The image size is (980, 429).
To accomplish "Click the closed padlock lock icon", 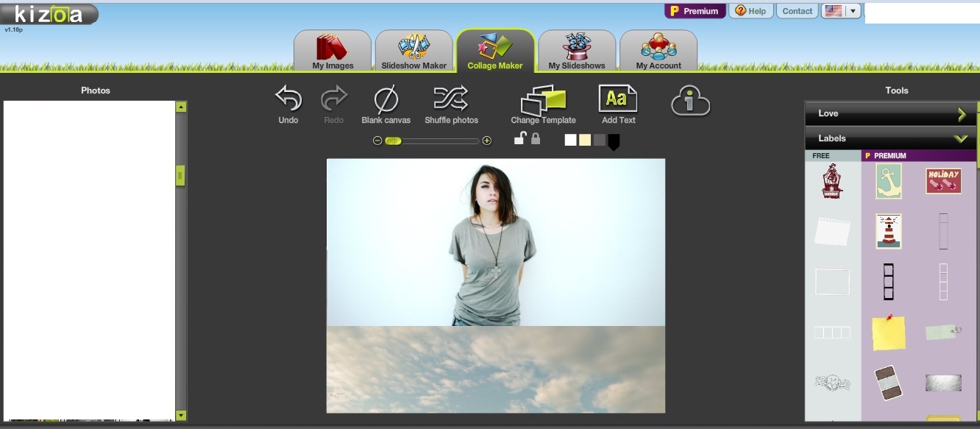I will click(536, 138).
